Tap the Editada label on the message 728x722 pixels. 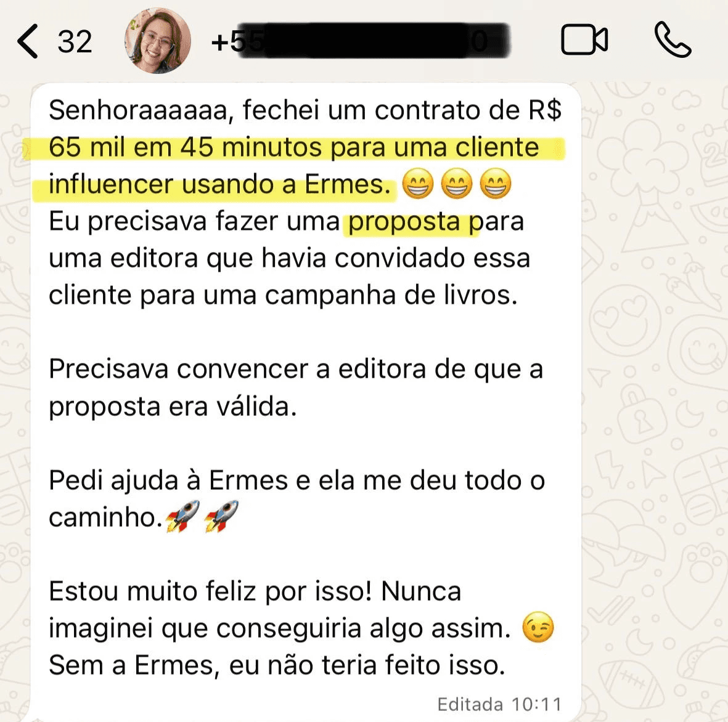pos(470,704)
